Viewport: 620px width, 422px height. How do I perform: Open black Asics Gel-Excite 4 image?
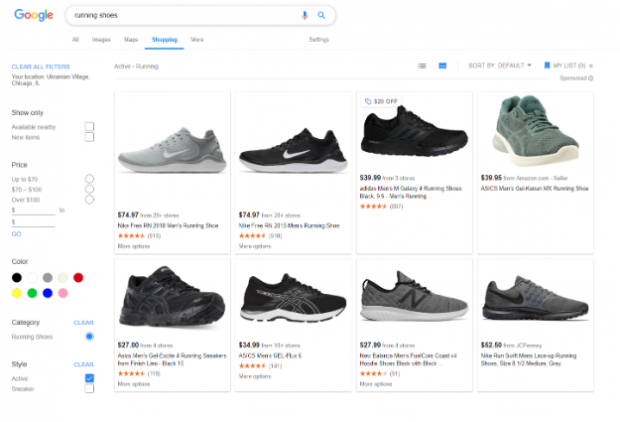pyautogui.click(x=172, y=297)
